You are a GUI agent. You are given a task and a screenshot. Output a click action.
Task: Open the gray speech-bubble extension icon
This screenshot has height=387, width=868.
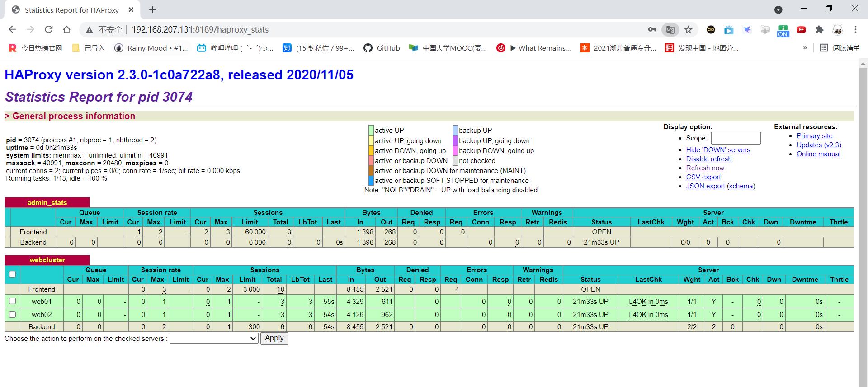coord(765,30)
